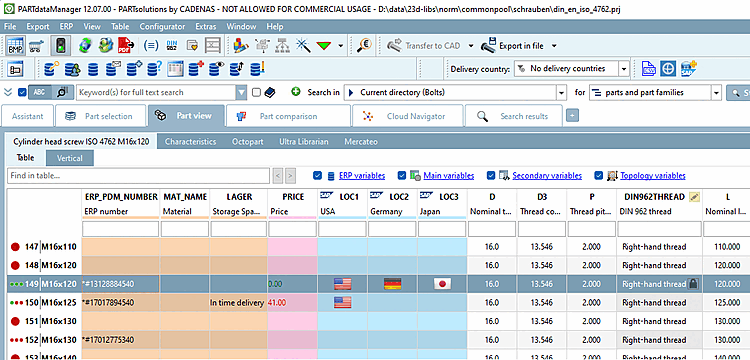Click the database with key icon
The image size is (750, 360).
click(x=51, y=69)
